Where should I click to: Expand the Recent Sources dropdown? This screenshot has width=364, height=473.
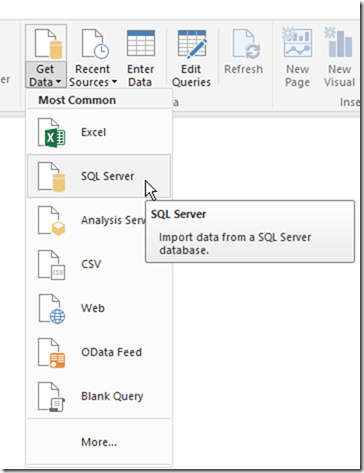coord(114,82)
